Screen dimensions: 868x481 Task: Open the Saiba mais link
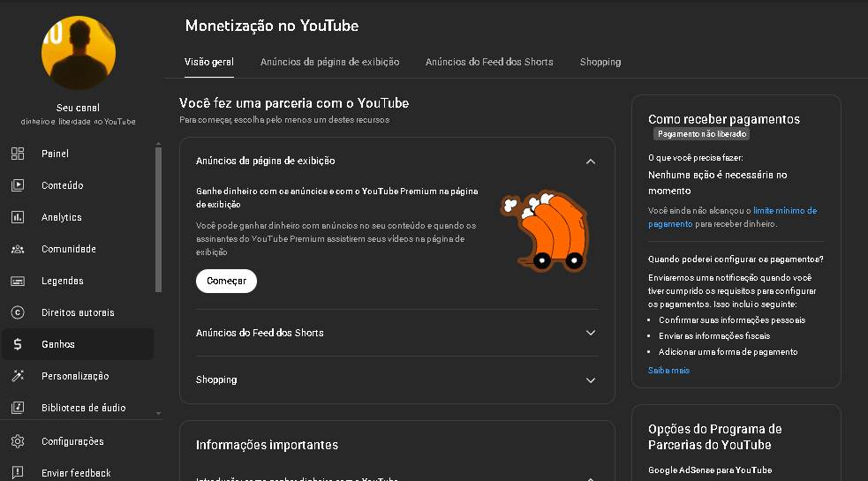click(x=668, y=371)
